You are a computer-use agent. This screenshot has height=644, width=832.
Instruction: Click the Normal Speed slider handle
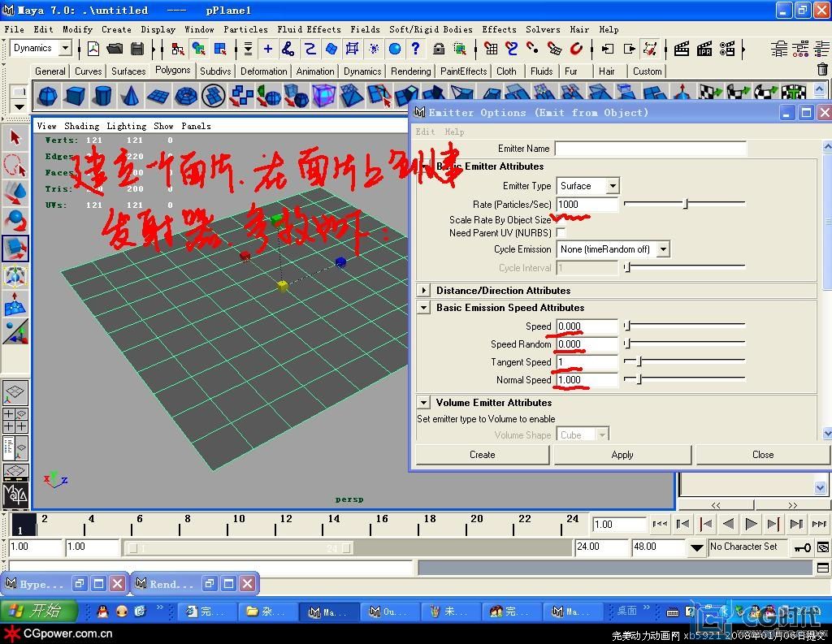[639, 379]
